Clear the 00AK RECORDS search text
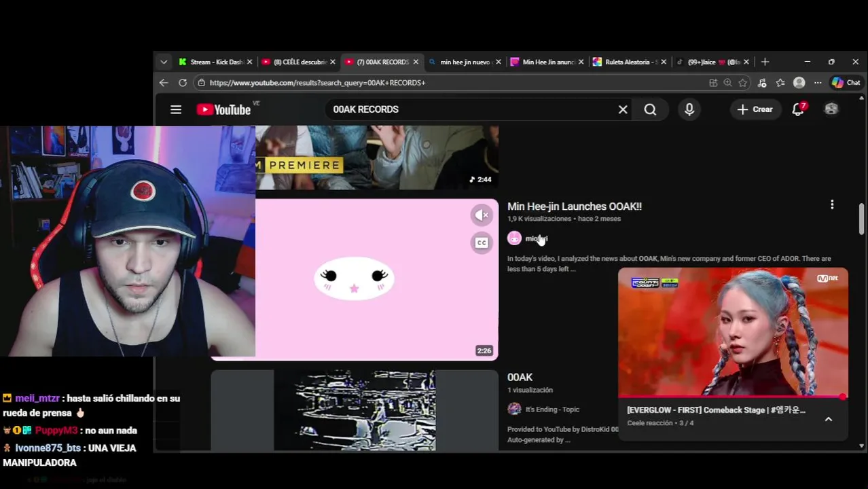The height and width of the screenshot is (489, 868). [x=623, y=109]
